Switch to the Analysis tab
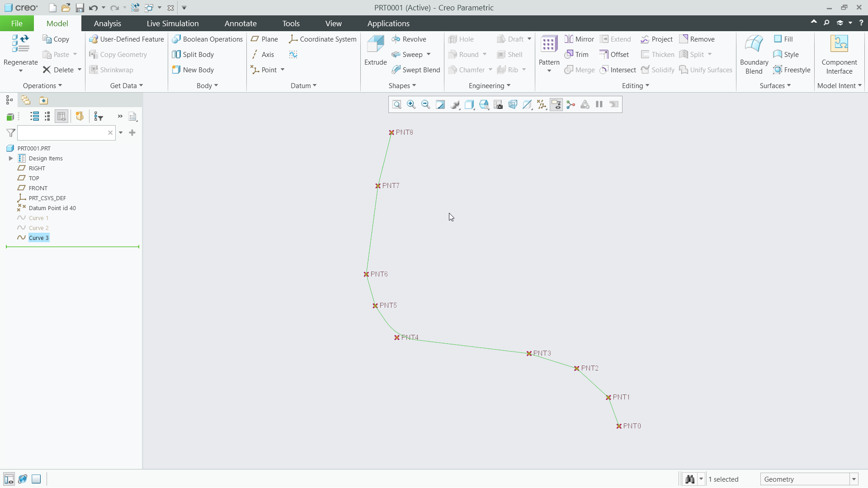Screen dimensions: 868x488 click(x=108, y=23)
